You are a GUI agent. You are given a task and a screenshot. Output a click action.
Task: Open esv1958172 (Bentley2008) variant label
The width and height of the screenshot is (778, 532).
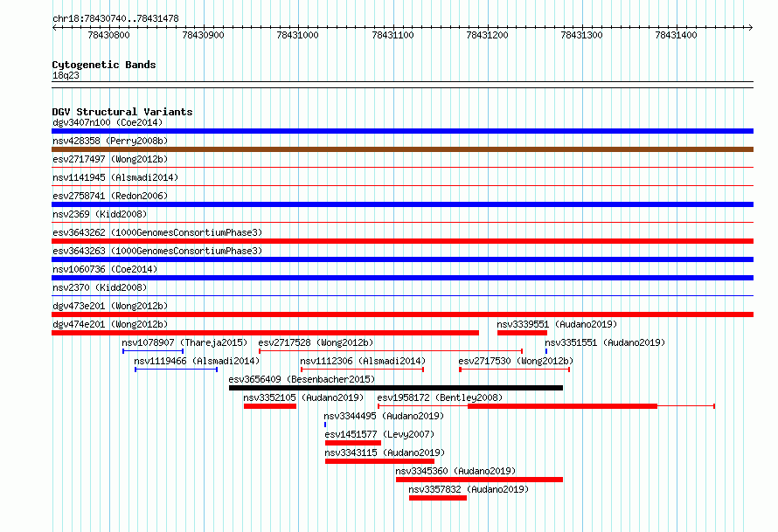(440, 397)
